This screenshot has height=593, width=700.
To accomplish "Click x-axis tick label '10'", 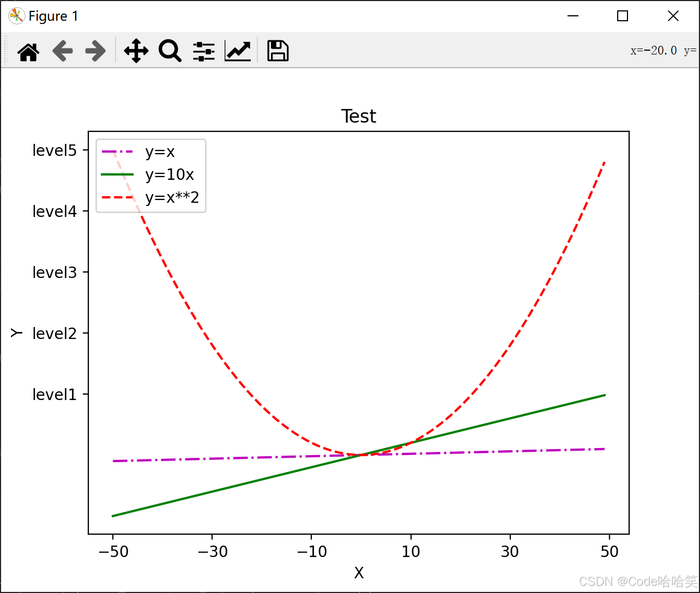I will pyautogui.click(x=411, y=552).
